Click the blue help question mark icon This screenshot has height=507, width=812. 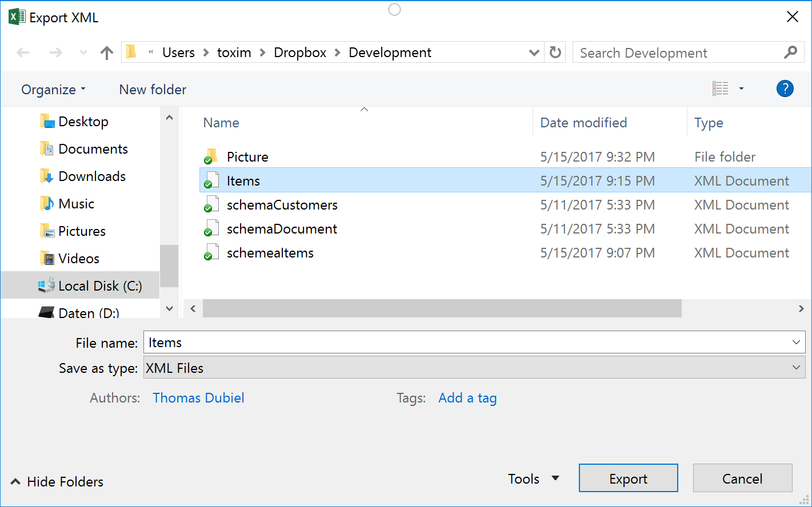(785, 88)
